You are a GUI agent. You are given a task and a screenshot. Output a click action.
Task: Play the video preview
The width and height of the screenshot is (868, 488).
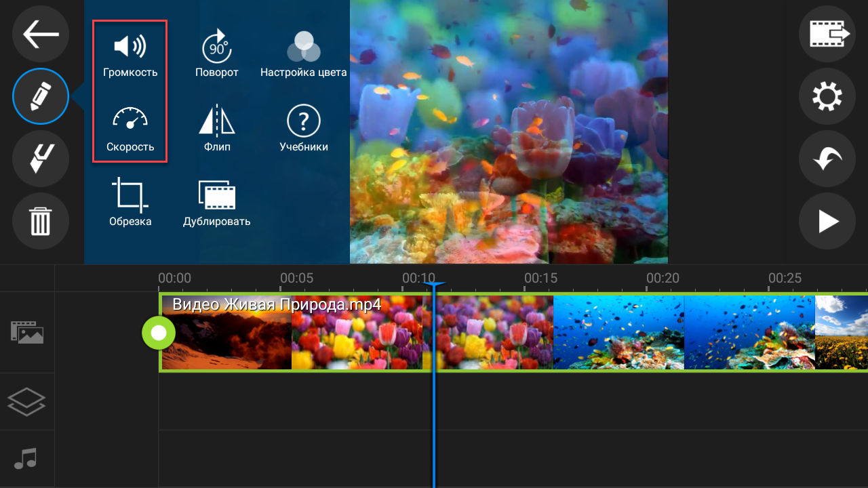[x=827, y=222]
